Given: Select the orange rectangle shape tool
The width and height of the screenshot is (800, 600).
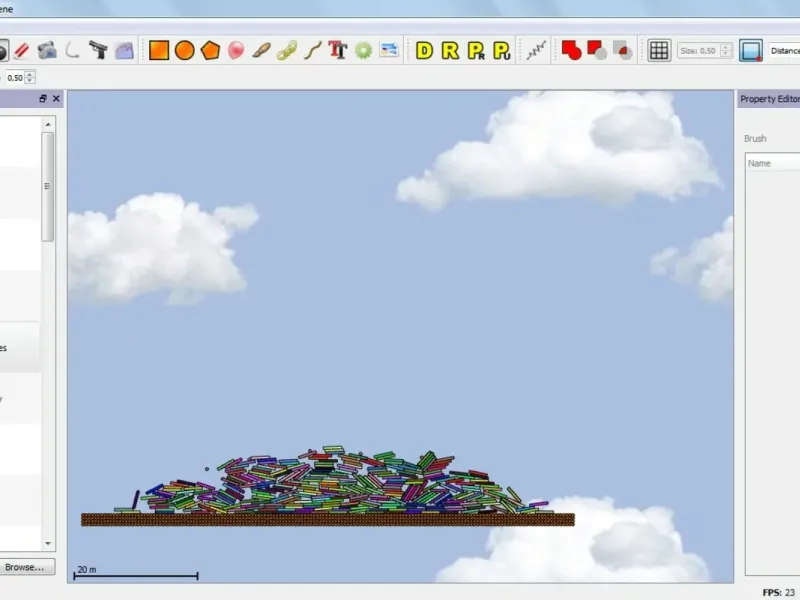Looking at the screenshot, I should (159, 51).
